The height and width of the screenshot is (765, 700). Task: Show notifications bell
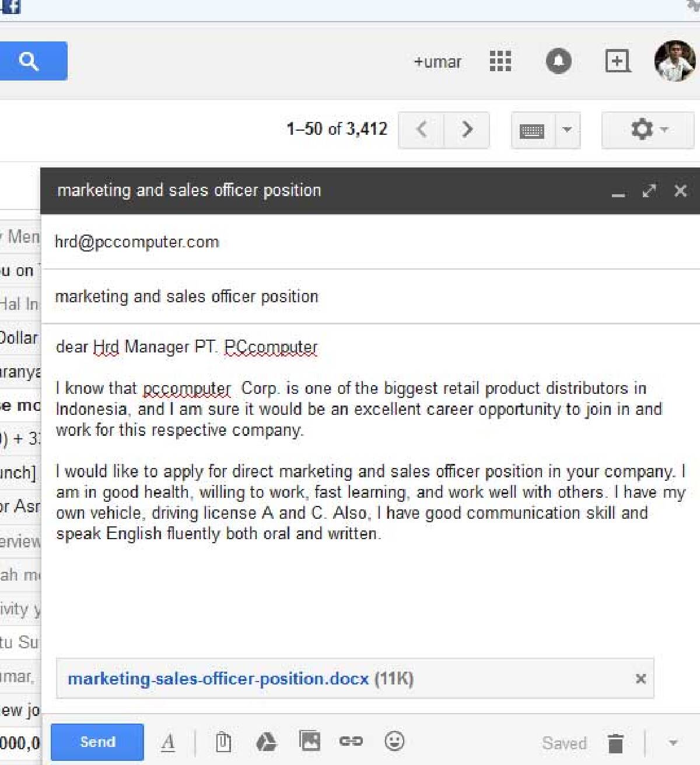(x=558, y=61)
